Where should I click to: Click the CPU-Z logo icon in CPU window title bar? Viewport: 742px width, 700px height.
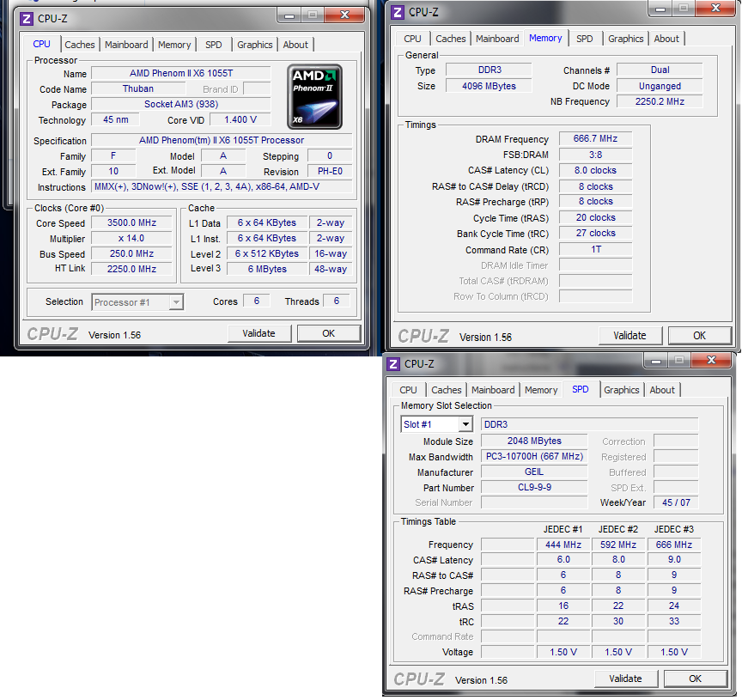pos(27,19)
